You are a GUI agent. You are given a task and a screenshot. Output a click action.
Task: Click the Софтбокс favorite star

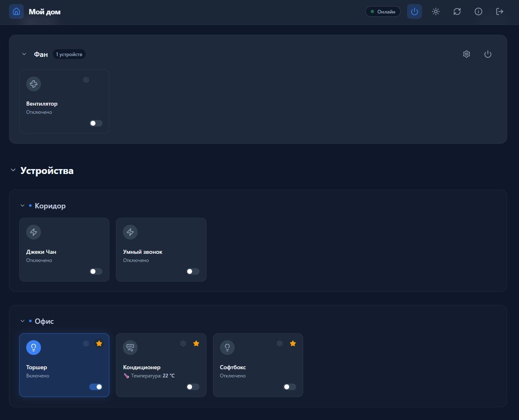(x=293, y=343)
